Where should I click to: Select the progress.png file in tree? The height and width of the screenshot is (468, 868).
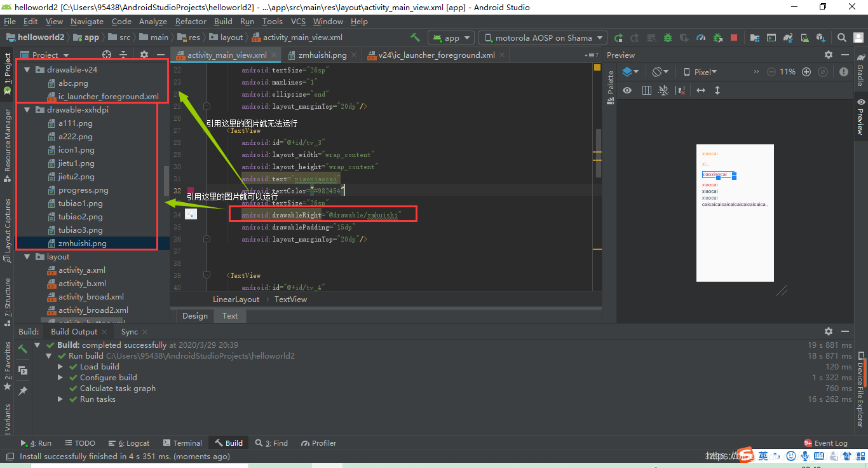[x=83, y=190]
